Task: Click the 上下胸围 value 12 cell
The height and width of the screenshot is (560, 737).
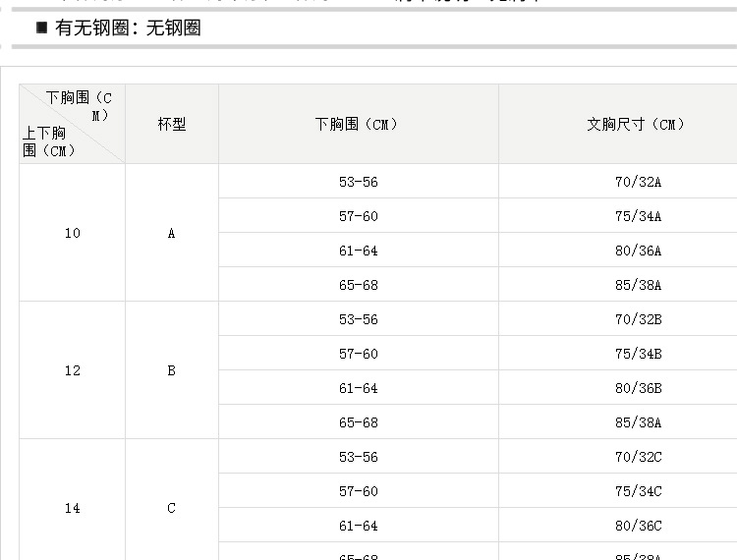Action: coord(73,370)
